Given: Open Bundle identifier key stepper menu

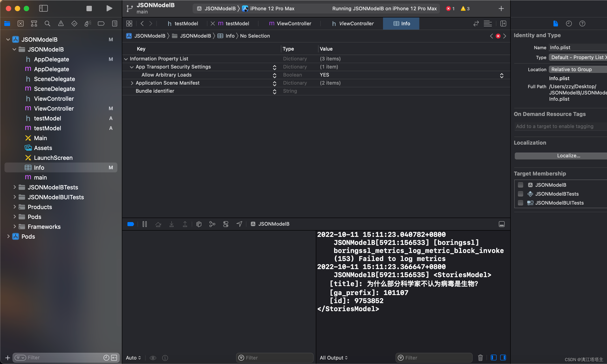Looking at the screenshot, I should pyautogui.click(x=274, y=91).
